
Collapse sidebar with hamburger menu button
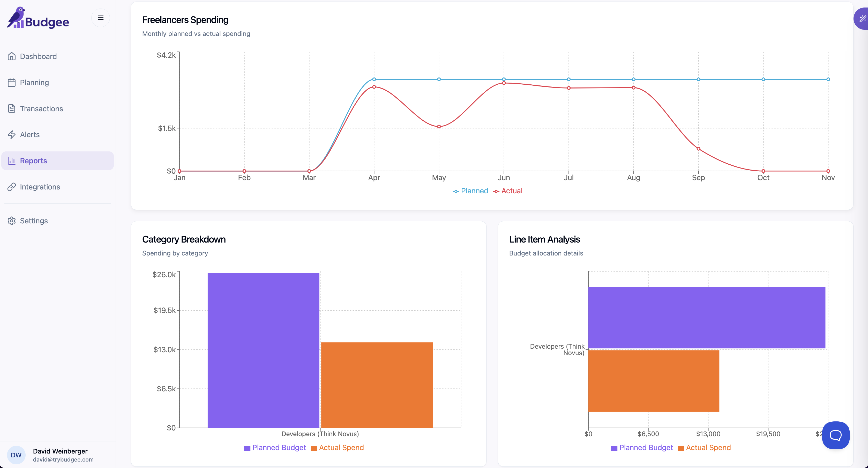(100, 18)
